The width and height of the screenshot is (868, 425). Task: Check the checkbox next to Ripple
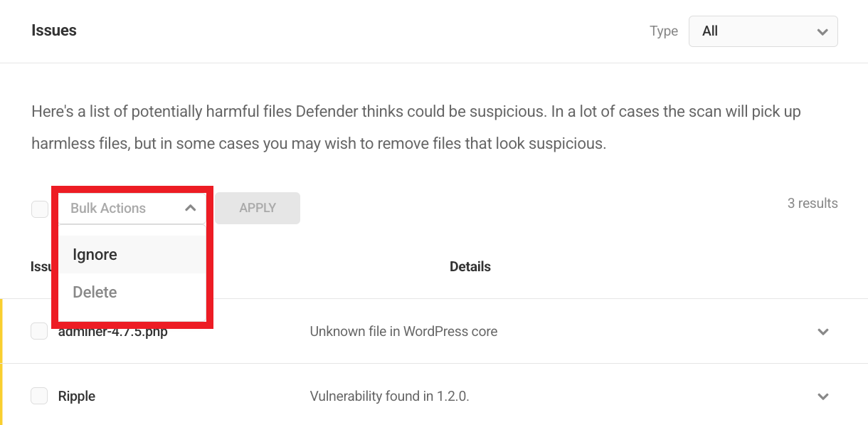[39, 397]
